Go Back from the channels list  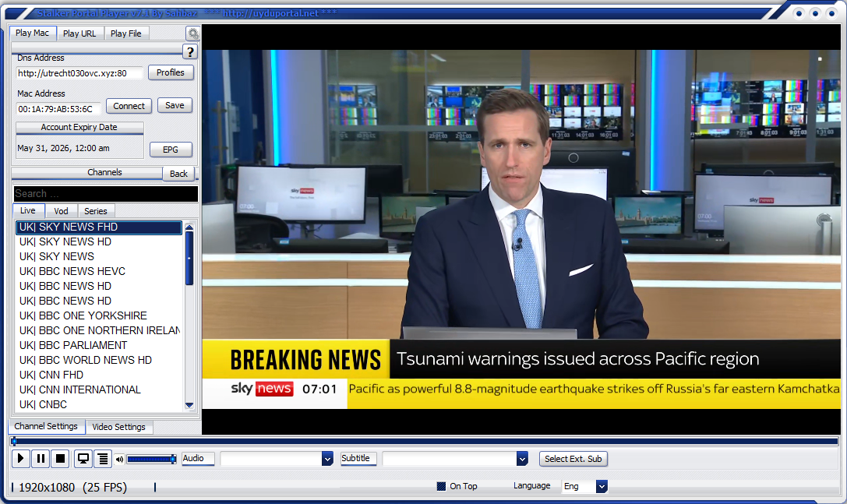(178, 174)
